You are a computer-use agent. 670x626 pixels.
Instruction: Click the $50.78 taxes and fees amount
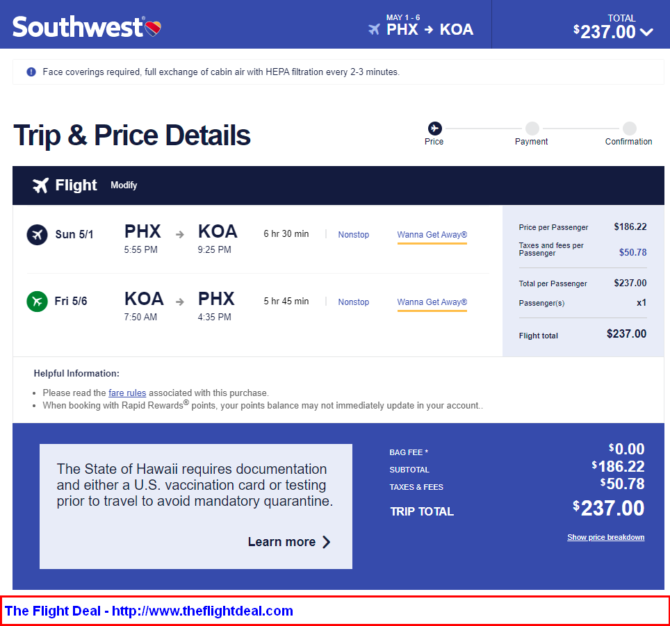(x=633, y=252)
